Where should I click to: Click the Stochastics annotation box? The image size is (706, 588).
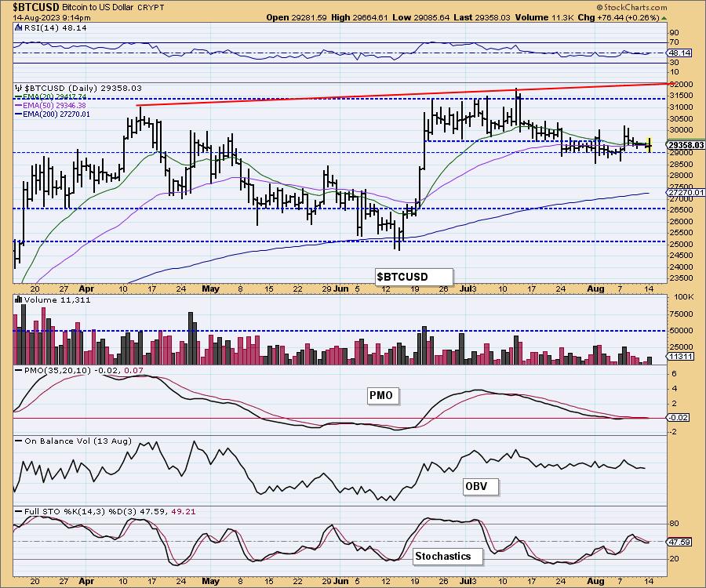point(448,556)
